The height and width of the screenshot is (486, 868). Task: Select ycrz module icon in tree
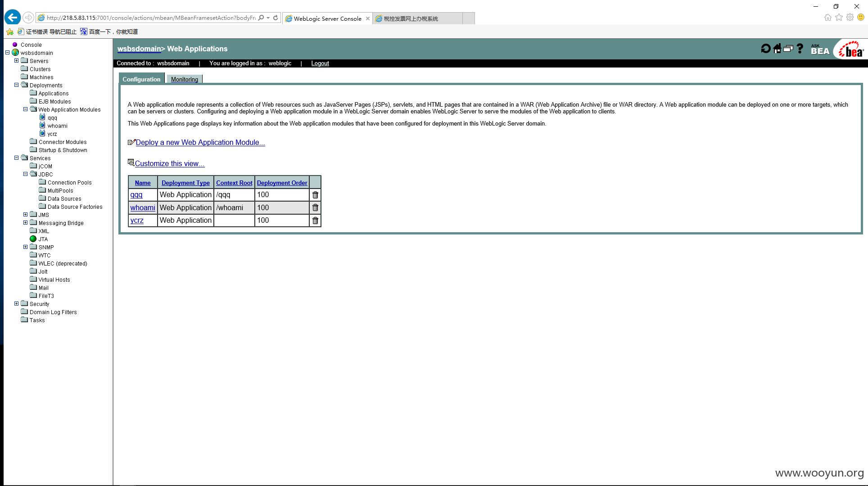tap(42, 133)
